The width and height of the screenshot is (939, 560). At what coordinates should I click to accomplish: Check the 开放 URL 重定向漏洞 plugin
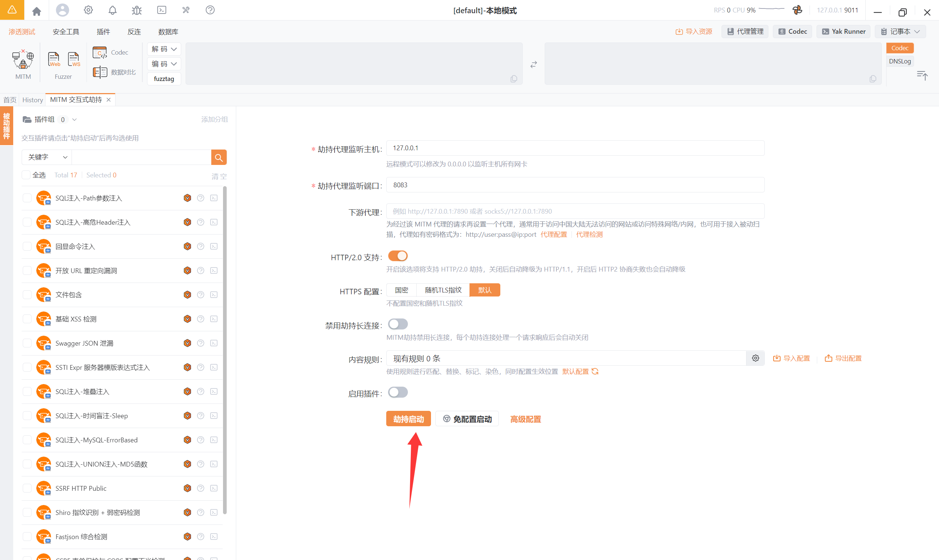(x=27, y=270)
